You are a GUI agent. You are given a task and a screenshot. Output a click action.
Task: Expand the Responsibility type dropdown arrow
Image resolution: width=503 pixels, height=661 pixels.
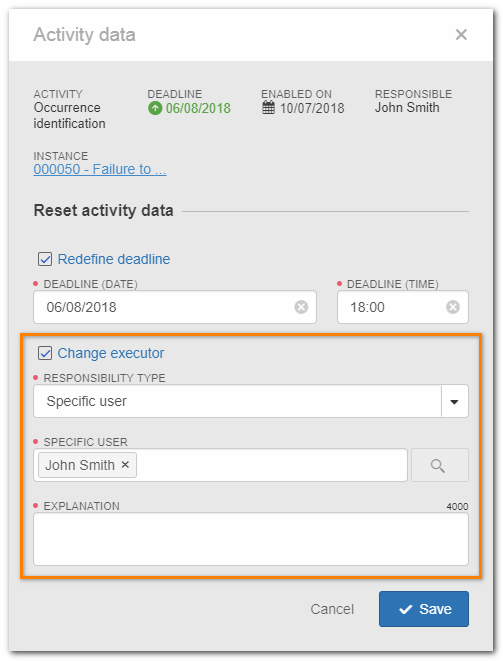click(455, 401)
